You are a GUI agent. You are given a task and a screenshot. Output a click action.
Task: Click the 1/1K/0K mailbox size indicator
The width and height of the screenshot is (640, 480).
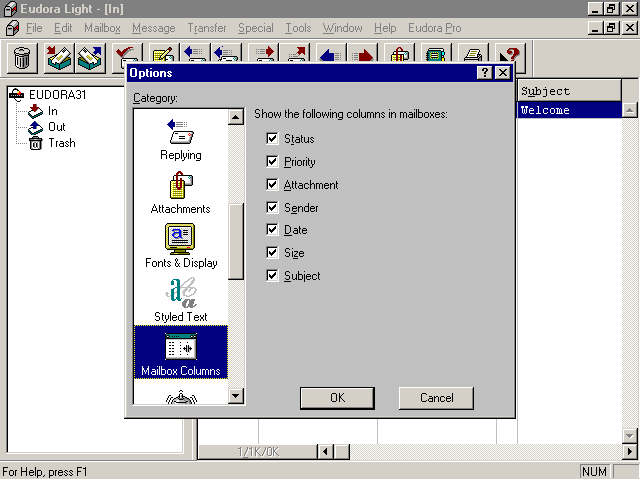[x=258, y=452]
